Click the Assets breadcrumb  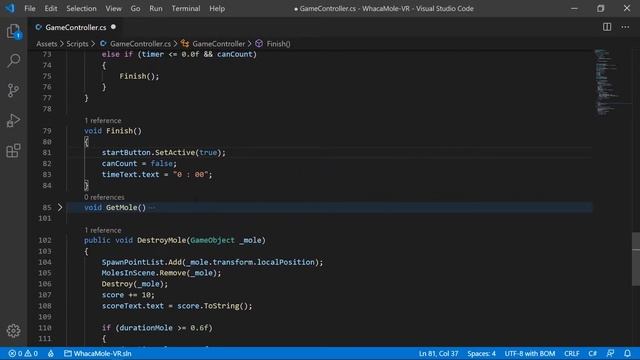pyautogui.click(x=47, y=44)
